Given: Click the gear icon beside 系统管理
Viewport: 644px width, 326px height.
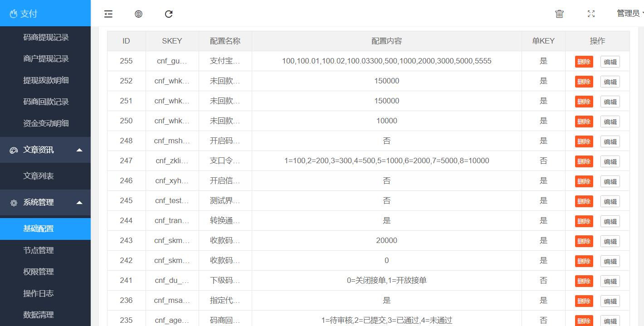Looking at the screenshot, I should click(x=14, y=203).
